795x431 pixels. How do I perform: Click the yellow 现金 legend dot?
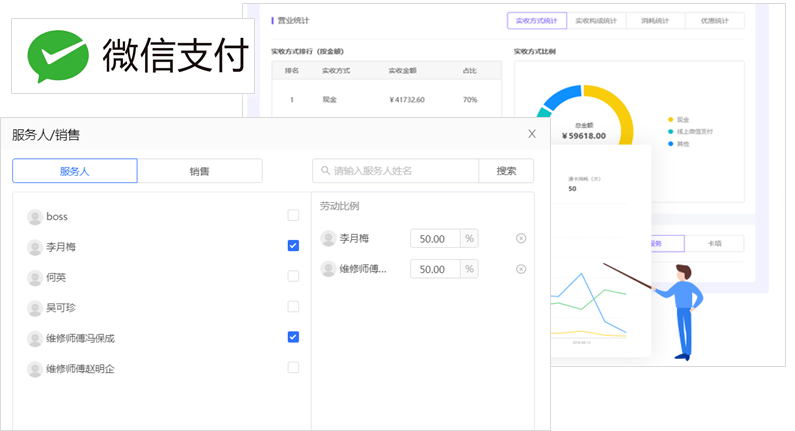(x=670, y=120)
